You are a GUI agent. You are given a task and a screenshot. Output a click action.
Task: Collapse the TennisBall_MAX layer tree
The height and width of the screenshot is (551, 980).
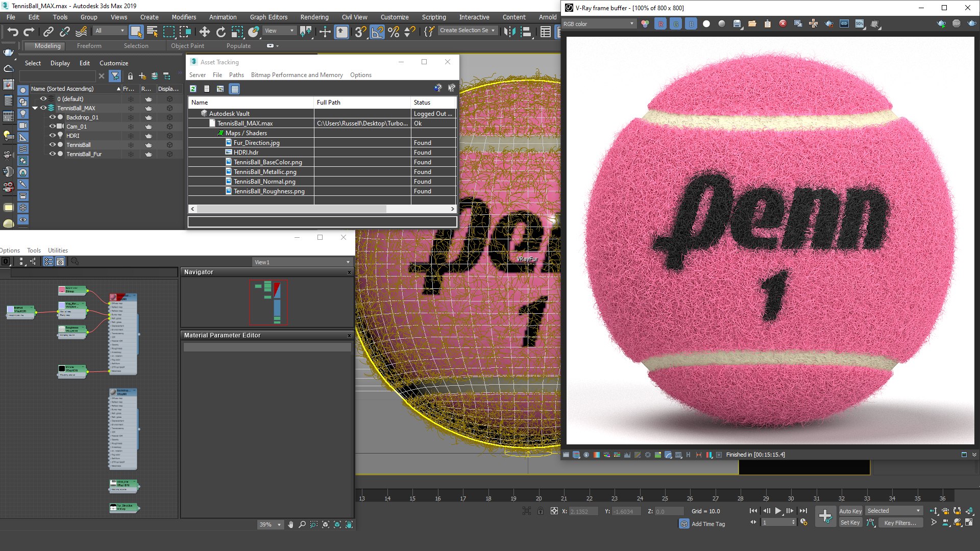[35, 108]
